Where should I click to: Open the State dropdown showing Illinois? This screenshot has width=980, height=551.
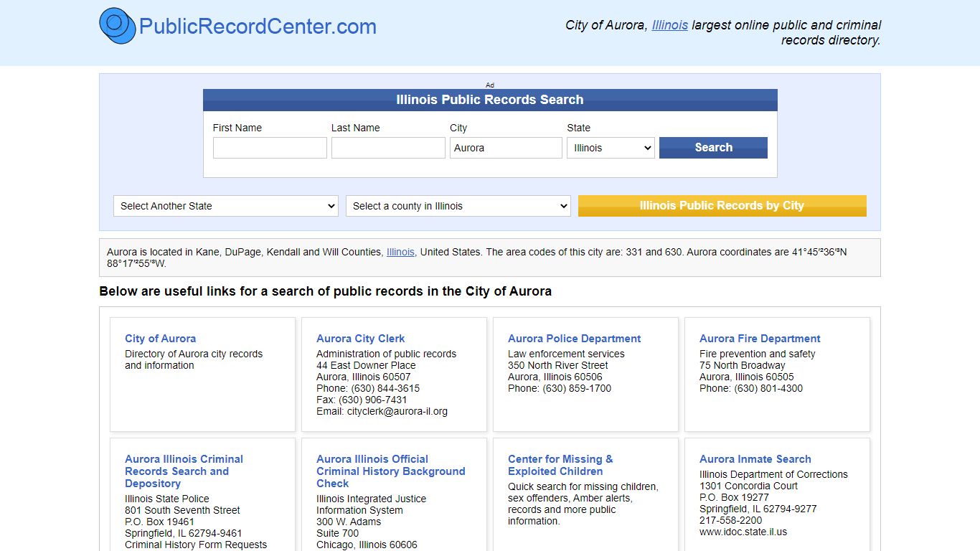611,148
